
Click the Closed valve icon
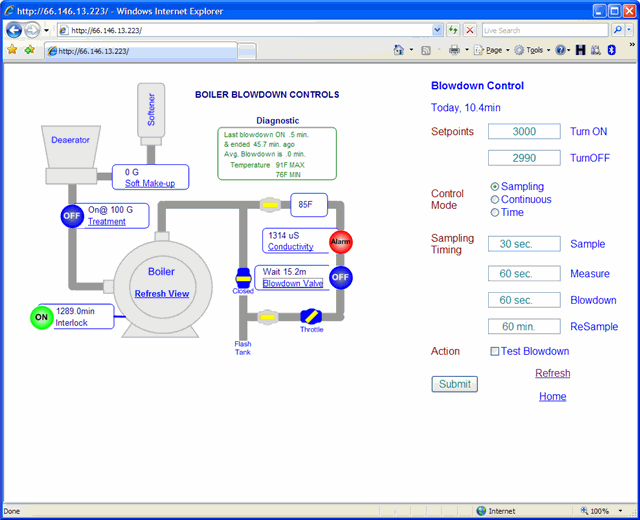242,278
